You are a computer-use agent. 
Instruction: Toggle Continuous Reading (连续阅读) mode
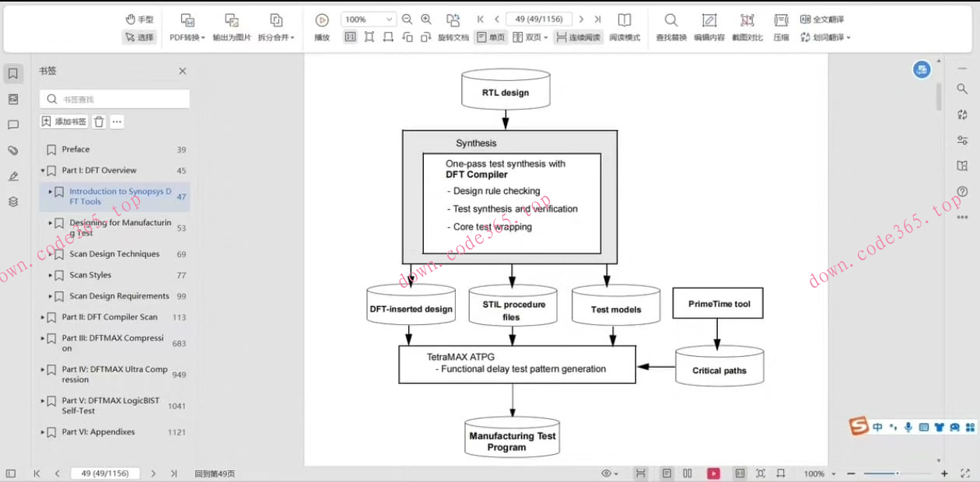click(x=578, y=37)
